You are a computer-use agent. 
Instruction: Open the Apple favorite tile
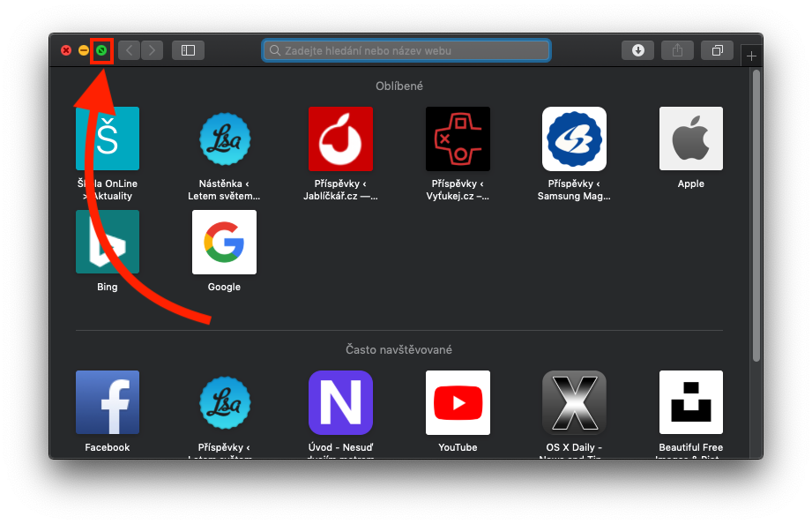pos(691,138)
